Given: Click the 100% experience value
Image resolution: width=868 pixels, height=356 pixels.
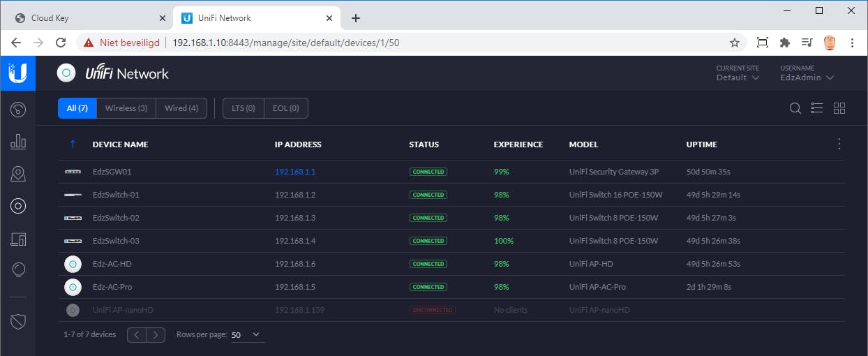Looking at the screenshot, I should pos(504,241).
